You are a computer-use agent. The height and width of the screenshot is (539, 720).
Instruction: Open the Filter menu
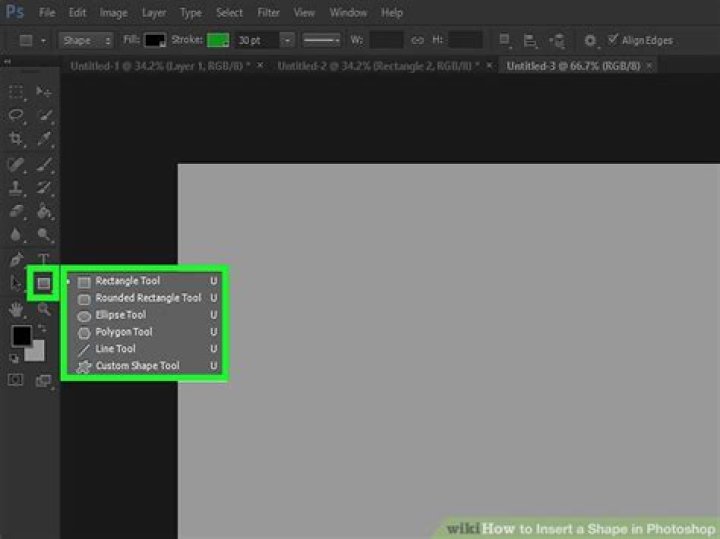tap(268, 13)
